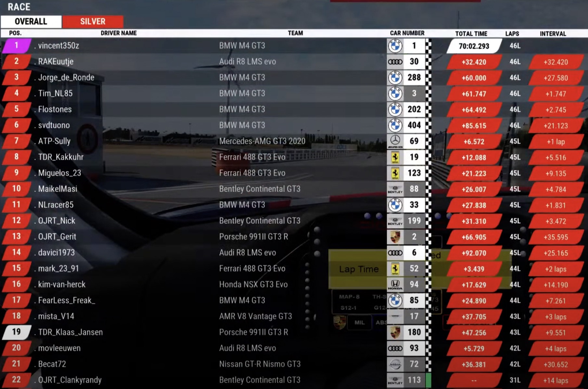Image resolution: width=588 pixels, height=389 pixels.
Task: Click the AMR V8 Vantage GT3 team entry
Action: (x=256, y=317)
